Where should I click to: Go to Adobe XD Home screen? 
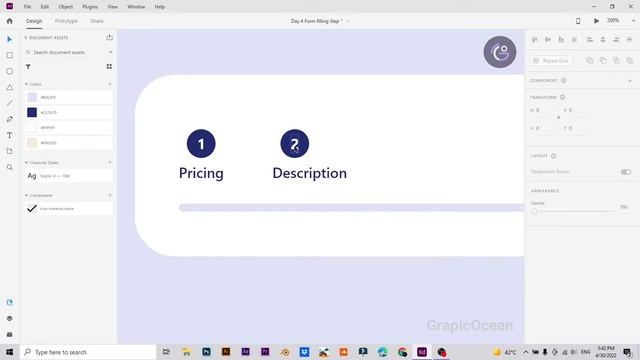point(10,21)
